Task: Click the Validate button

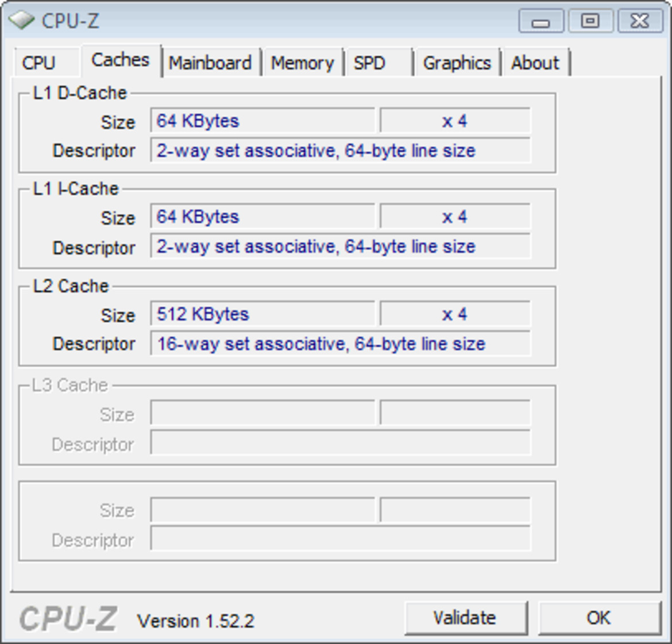Action: pyautogui.click(x=465, y=618)
